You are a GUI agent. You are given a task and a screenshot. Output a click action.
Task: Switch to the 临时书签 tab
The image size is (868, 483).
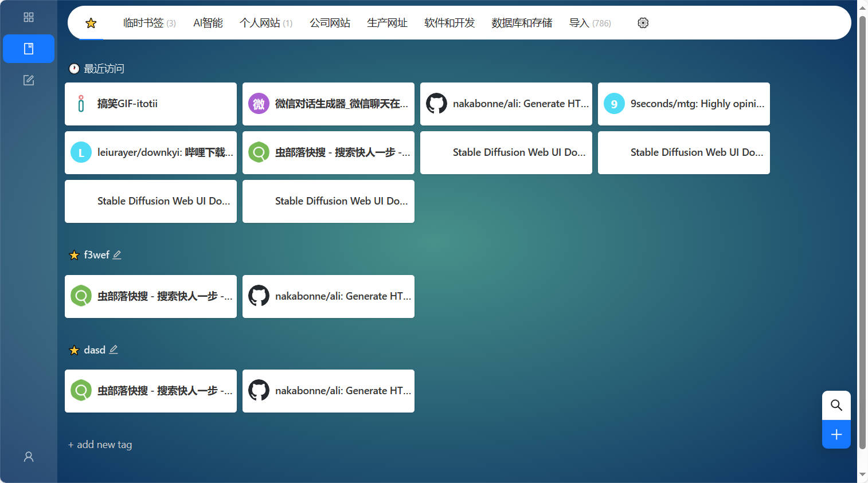coord(149,23)
